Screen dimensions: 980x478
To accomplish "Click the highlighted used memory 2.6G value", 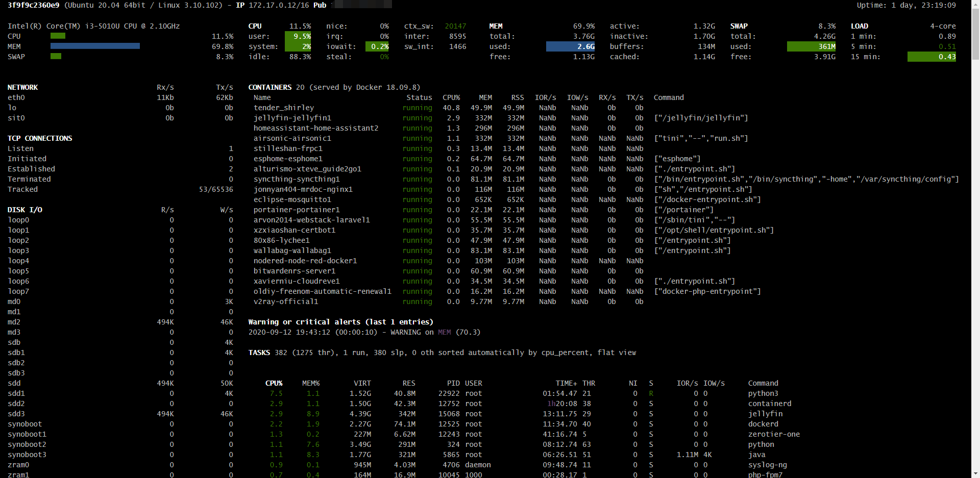I will point(571,46).
